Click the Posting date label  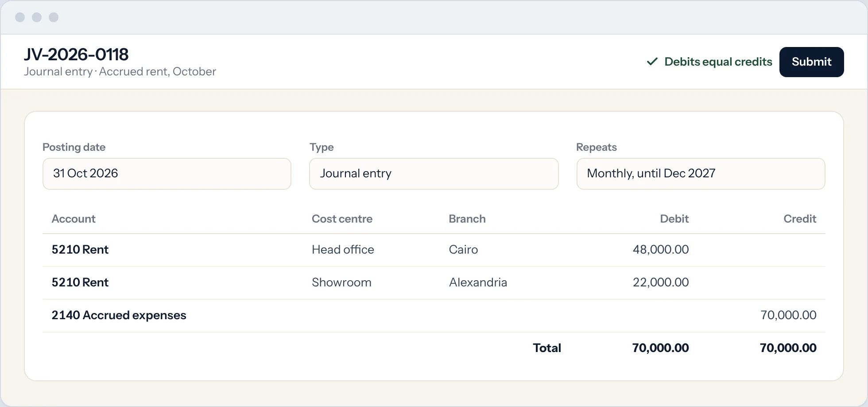(74, 147)
